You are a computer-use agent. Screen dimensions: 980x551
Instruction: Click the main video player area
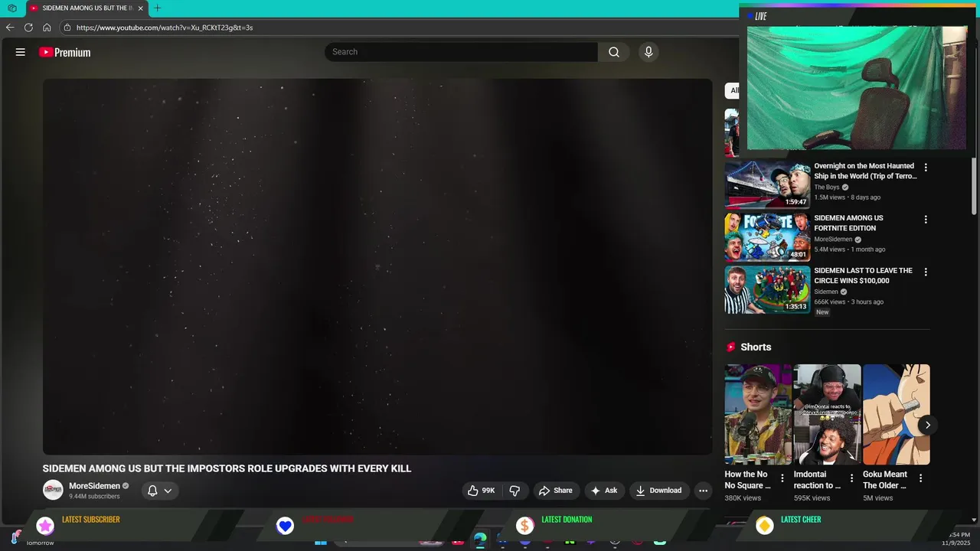[377, 266]
